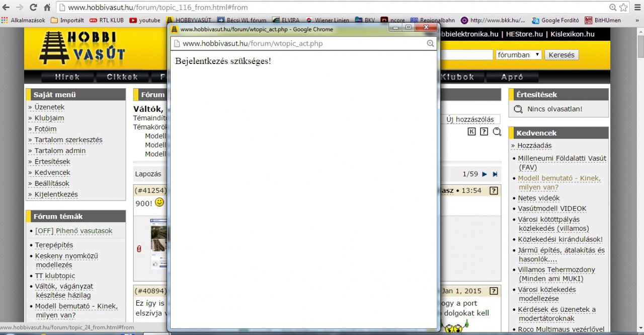Open the Apró navigation tab
644x335 pixels.
tap(512, 77)
